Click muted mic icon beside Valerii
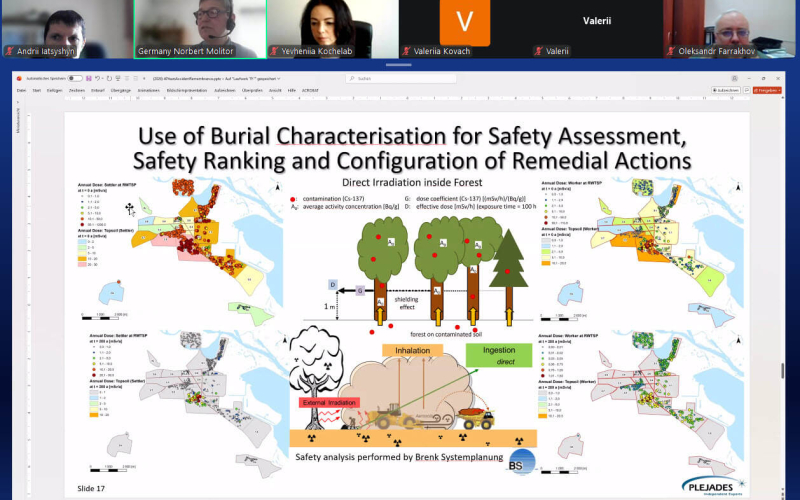Viewport: 800px width, 500px height. point(538,51)
